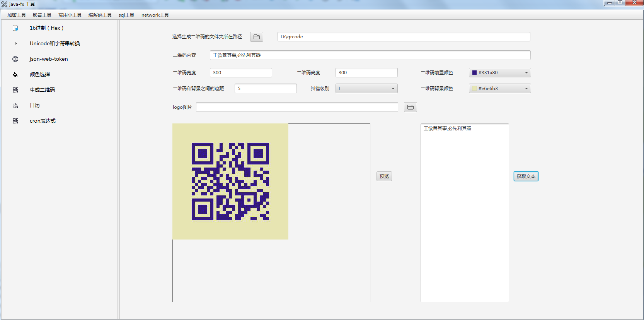
Task: Click the 生成二维码 QR icon
Action: pos(15,90)
